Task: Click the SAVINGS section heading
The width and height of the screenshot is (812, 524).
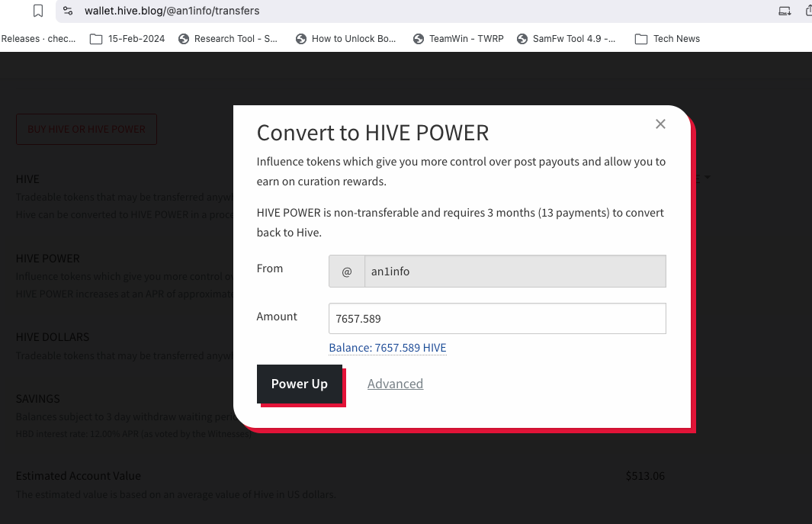Action: pos(38,399)
